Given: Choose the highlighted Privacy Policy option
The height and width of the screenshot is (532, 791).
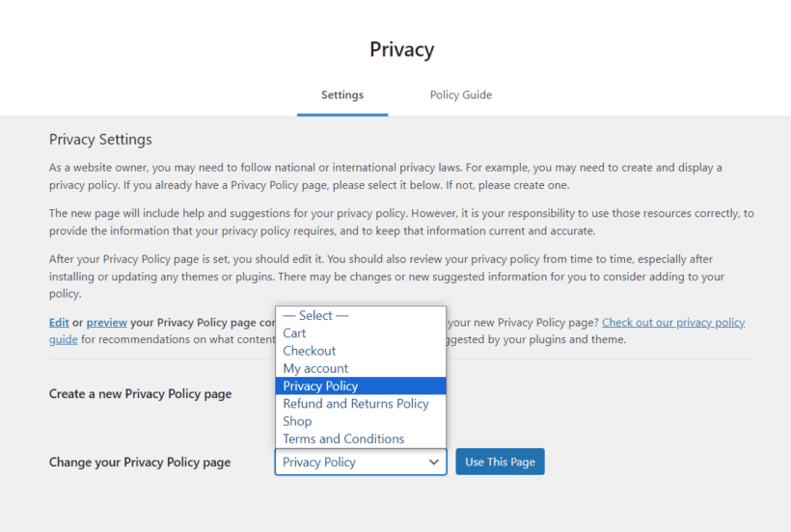Looking at the screenshot, I should tap(361, 386).
